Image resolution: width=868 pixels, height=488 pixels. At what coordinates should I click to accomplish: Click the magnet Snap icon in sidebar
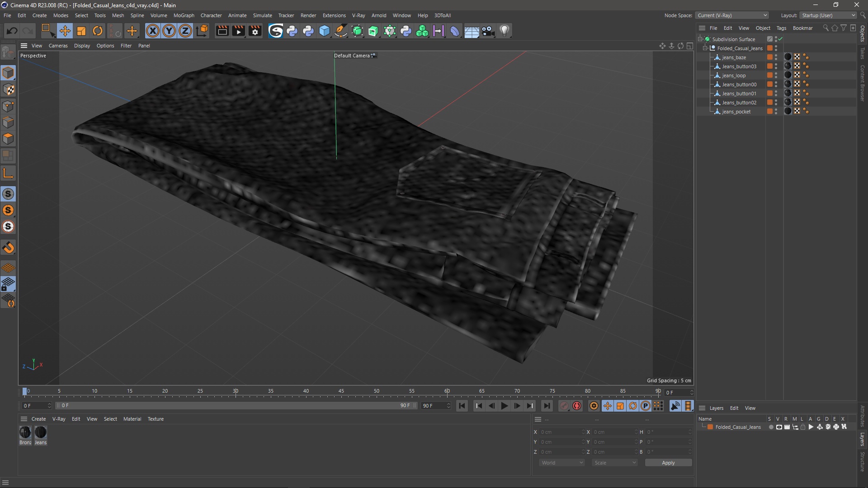point(8,248)
